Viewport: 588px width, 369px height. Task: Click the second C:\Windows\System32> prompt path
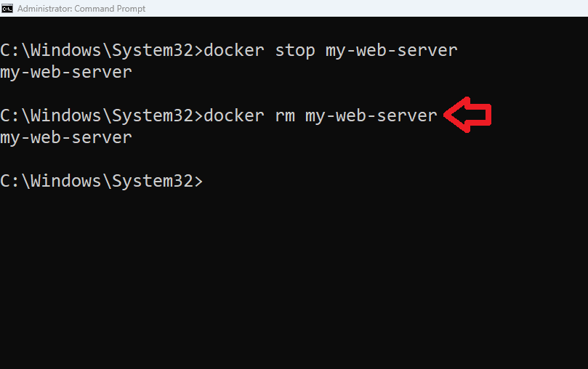[101, 115]
